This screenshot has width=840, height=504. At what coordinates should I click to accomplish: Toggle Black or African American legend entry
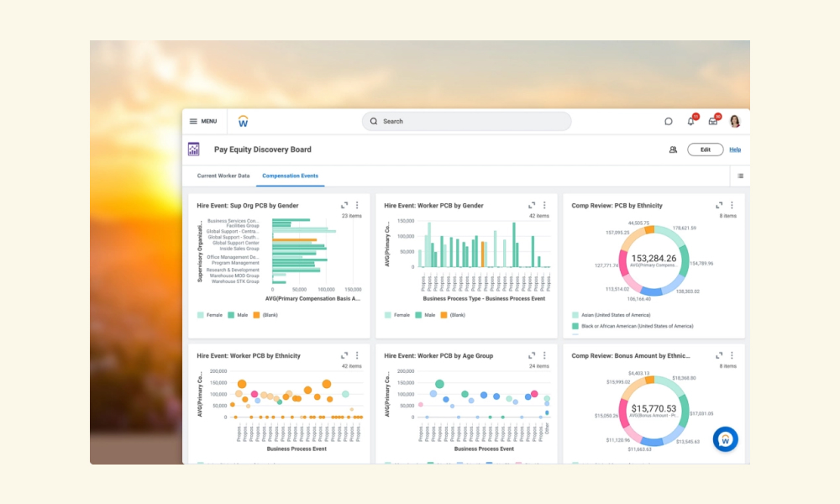[x=633, y=326]
